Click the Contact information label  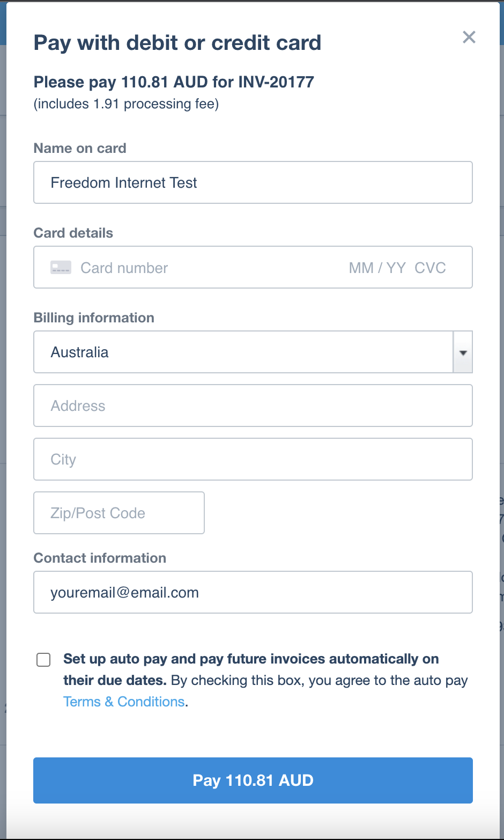tap(100, 558)
